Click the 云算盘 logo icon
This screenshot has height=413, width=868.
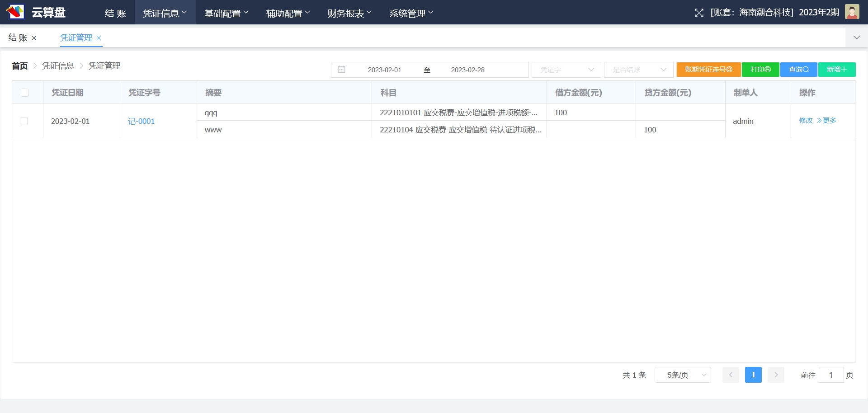click(15, 12)
